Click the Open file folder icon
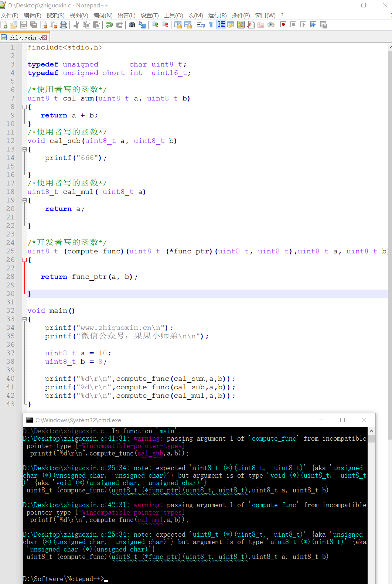Screen dimensions: 392x584 (x=14, y=25)
